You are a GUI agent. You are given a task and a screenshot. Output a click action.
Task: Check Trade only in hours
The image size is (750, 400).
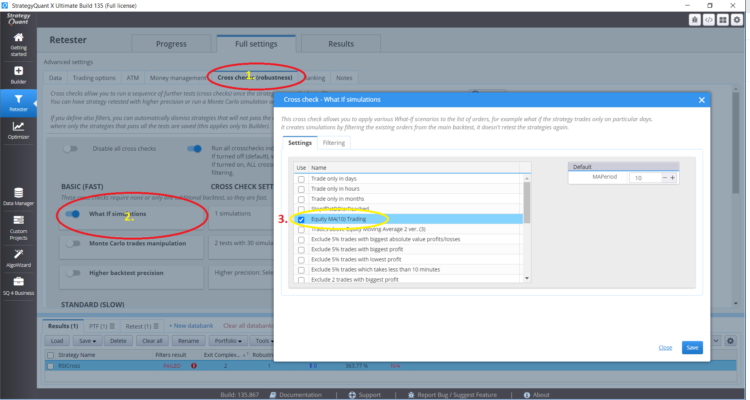tap(301, 189)
